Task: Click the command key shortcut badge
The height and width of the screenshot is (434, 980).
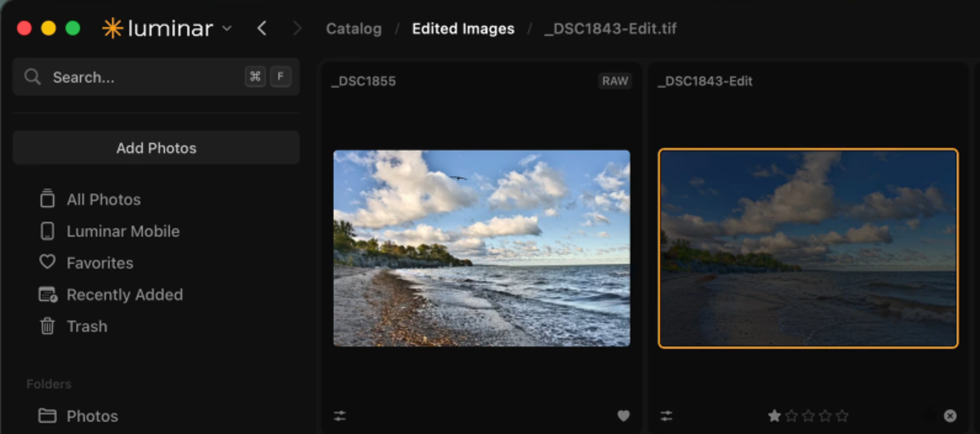Action: [256, 77]
